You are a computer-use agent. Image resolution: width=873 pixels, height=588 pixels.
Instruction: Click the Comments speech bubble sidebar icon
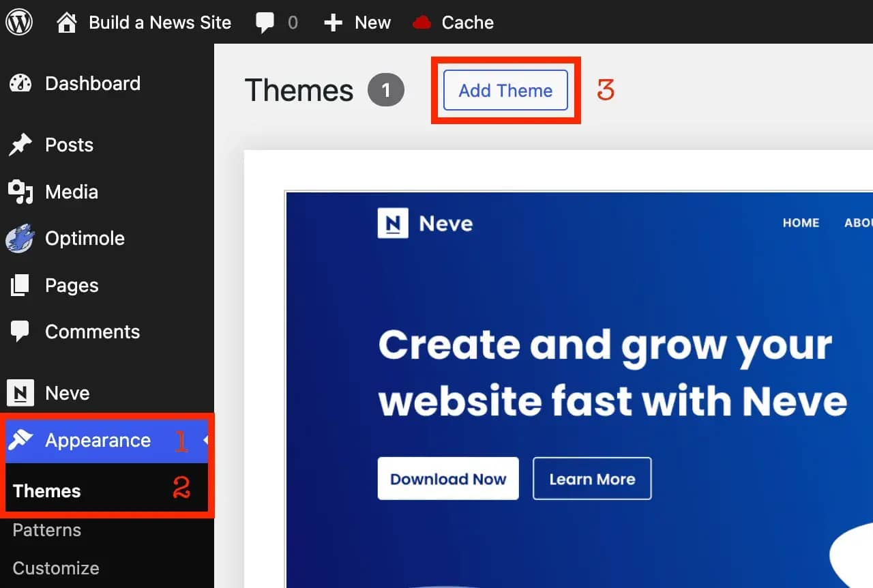(20, 332)
